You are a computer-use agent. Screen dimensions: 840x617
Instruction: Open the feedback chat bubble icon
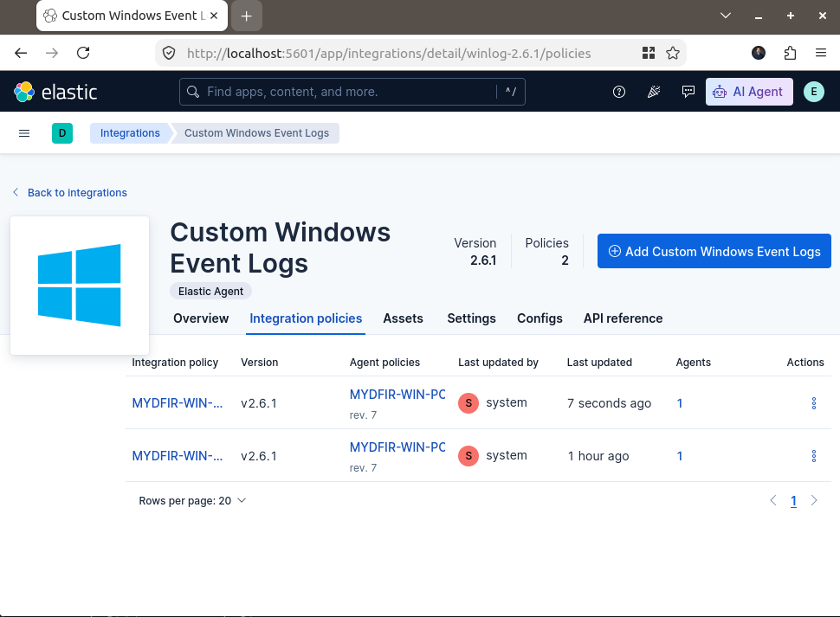688,92
